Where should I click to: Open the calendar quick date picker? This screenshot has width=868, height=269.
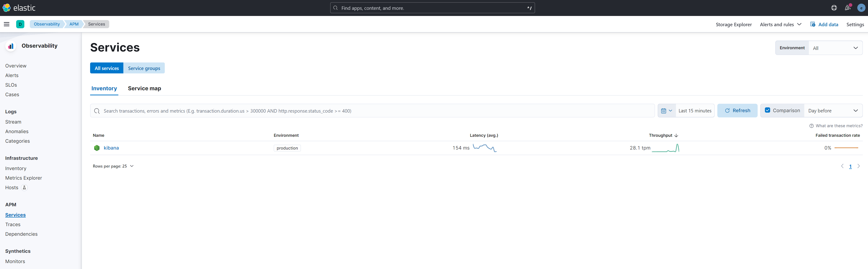[x=667, y=111]
